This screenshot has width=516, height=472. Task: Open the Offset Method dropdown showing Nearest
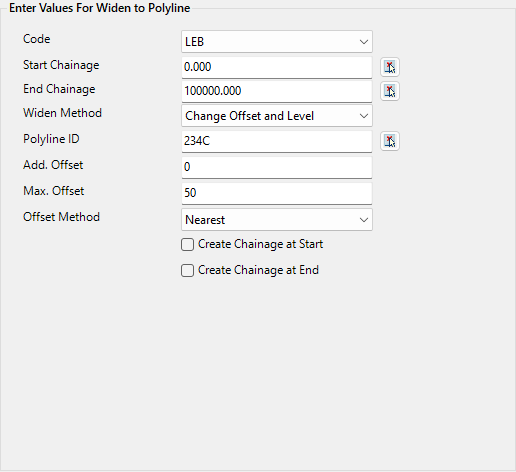coord(277,220)
